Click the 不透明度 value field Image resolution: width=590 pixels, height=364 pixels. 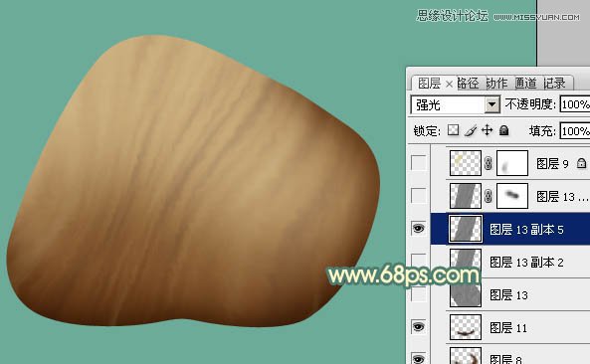click(x=575, y=104)
